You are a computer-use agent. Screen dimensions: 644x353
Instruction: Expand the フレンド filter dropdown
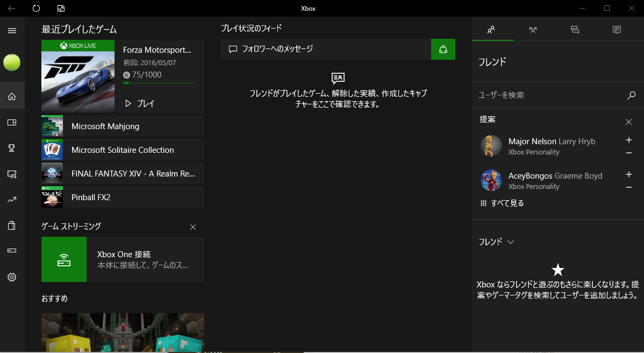tap(497, 242)
